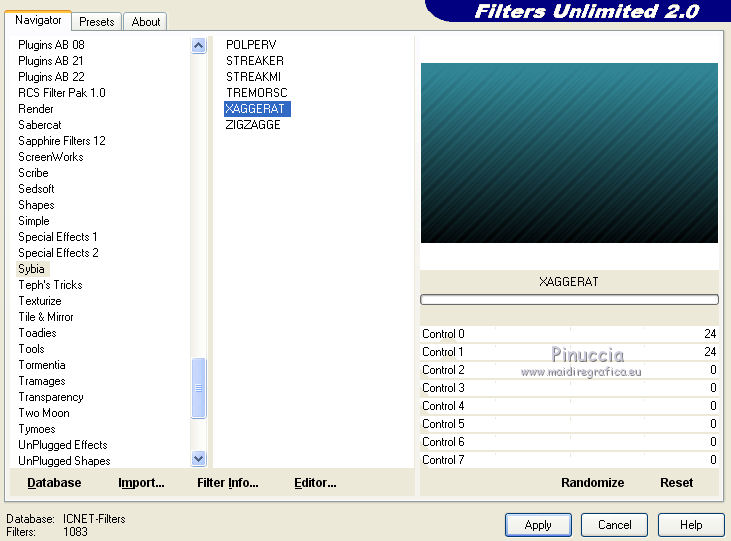Image resolution: width=731 pixels, height=541 pixels.
Task: Open Help
Action: (691, 525)
